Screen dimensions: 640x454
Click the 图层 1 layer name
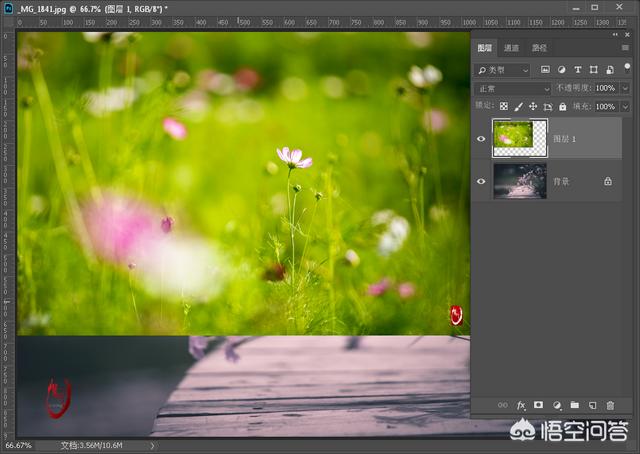pyautogui.click(x=564, y=139)
